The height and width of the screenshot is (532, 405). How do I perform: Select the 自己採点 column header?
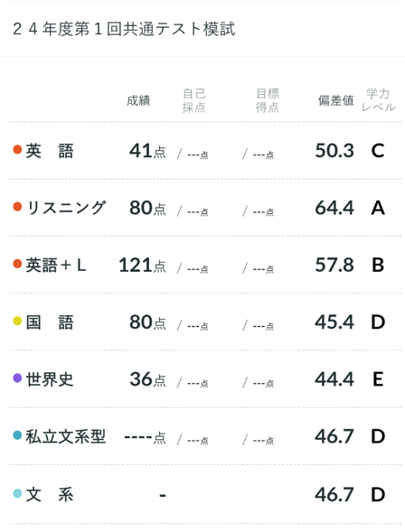(193, 100)
